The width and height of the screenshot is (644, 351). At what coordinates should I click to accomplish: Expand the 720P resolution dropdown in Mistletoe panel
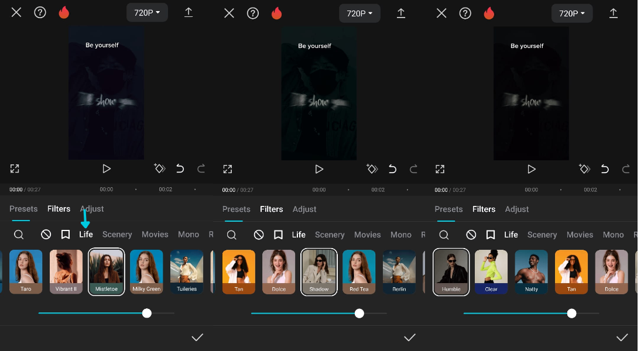147,13
